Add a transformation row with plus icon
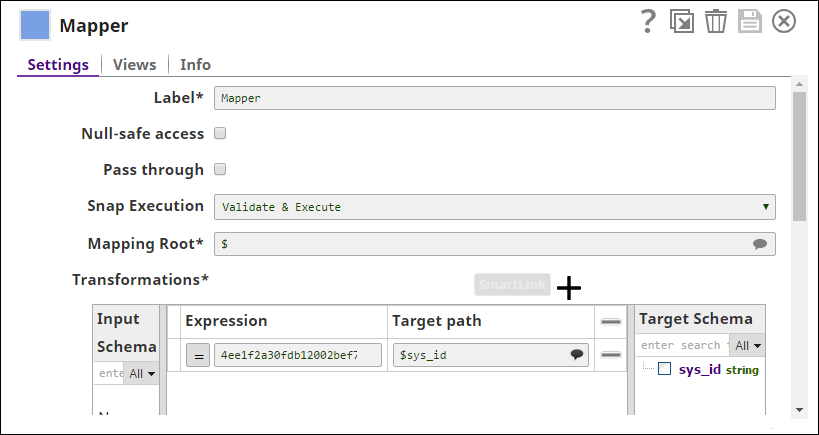This screenshot has height=435, width=819. (569, 288)
